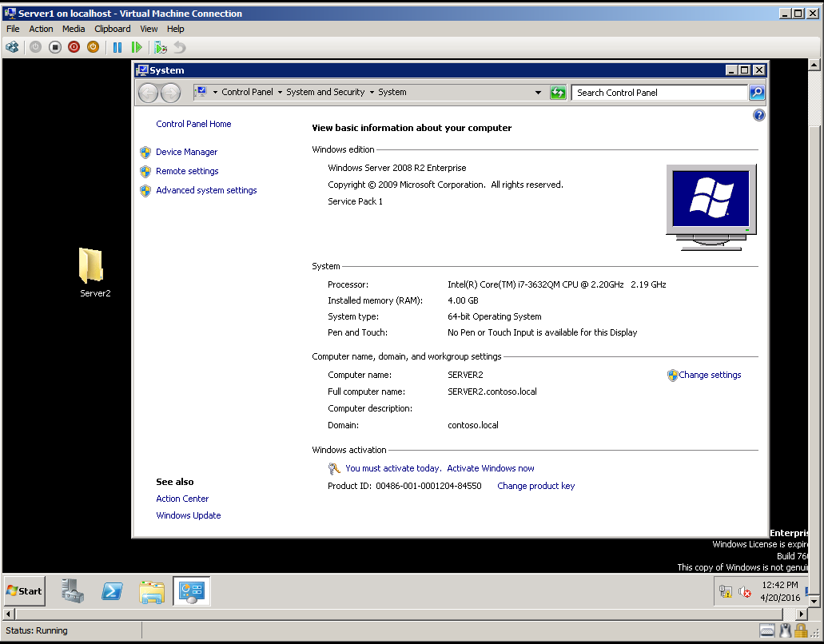Screen dimensions: 824x644
Task: Turn off the virtual machine
Action: coord(54,47)
